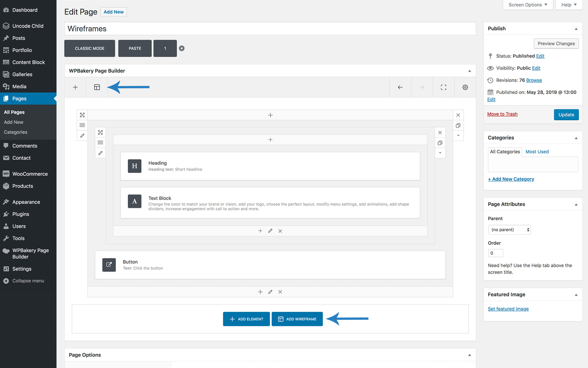Switch to the Most Used categories tab
The image size is (588, 368).
pos(537,152)
